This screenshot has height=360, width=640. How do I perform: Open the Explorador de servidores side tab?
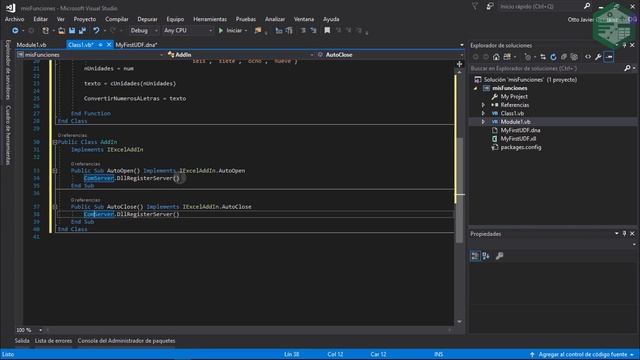click(8, 69)
